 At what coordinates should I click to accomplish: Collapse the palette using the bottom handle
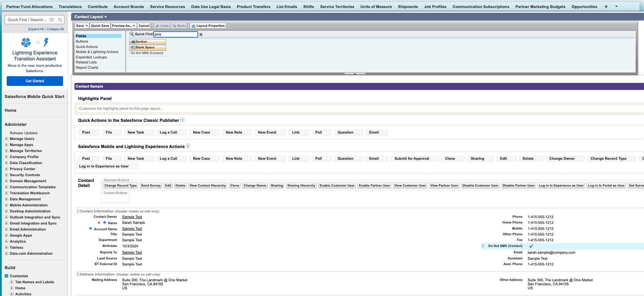pyautogui.click(x=355, y=73)
